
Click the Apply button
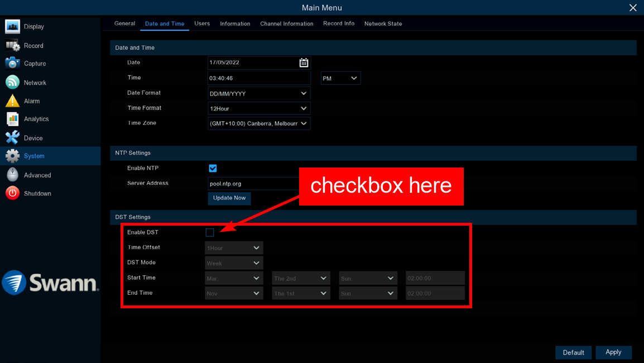pos(613,352)
